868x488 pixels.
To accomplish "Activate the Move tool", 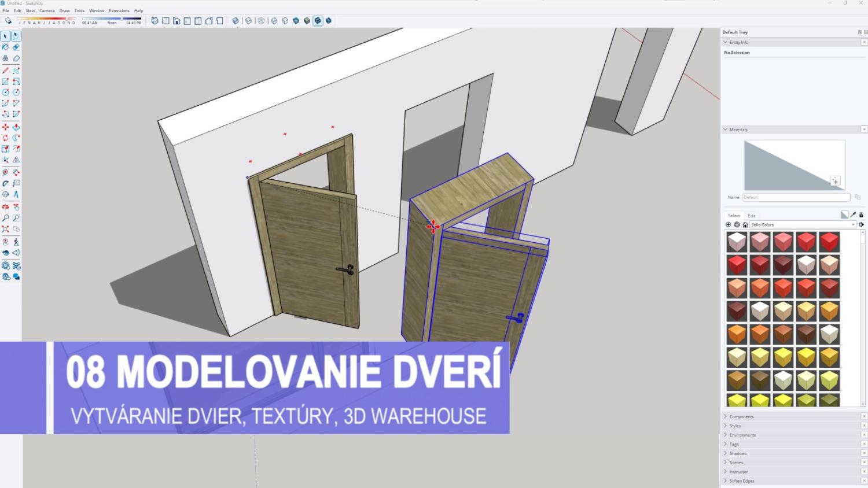I will [6, 127].
